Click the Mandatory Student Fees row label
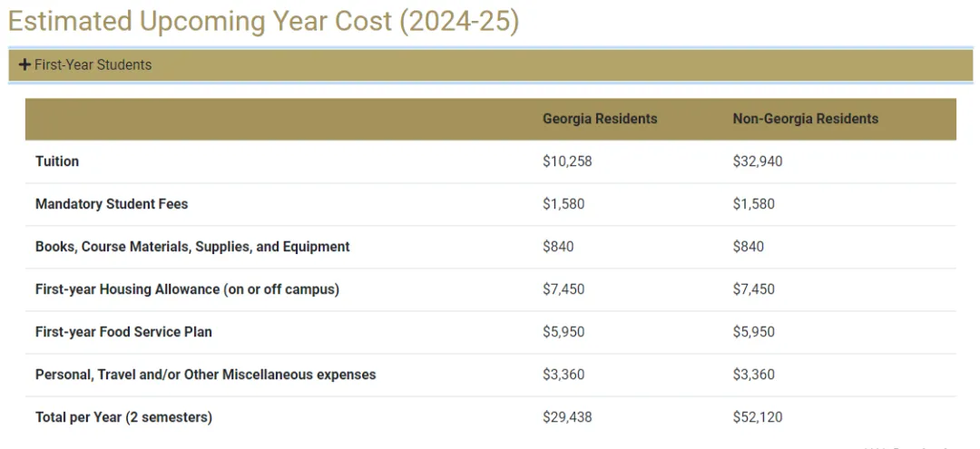The image size is (980, 449). [112, 204]
